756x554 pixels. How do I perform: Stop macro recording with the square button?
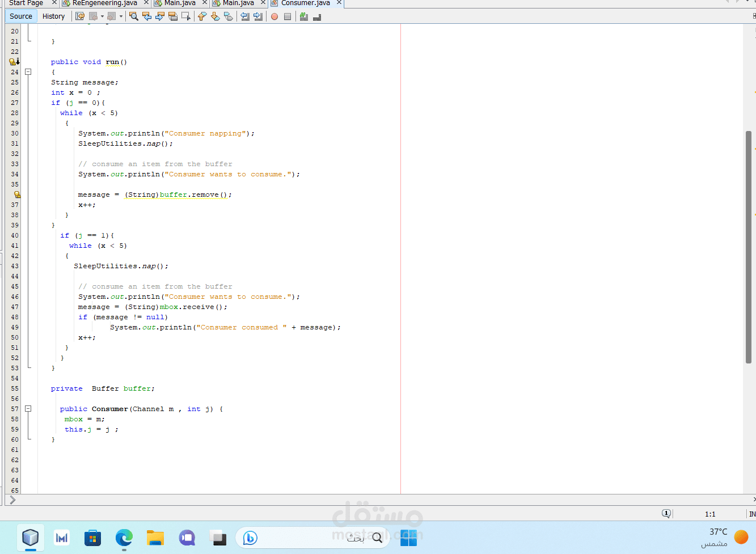point(288,16)
